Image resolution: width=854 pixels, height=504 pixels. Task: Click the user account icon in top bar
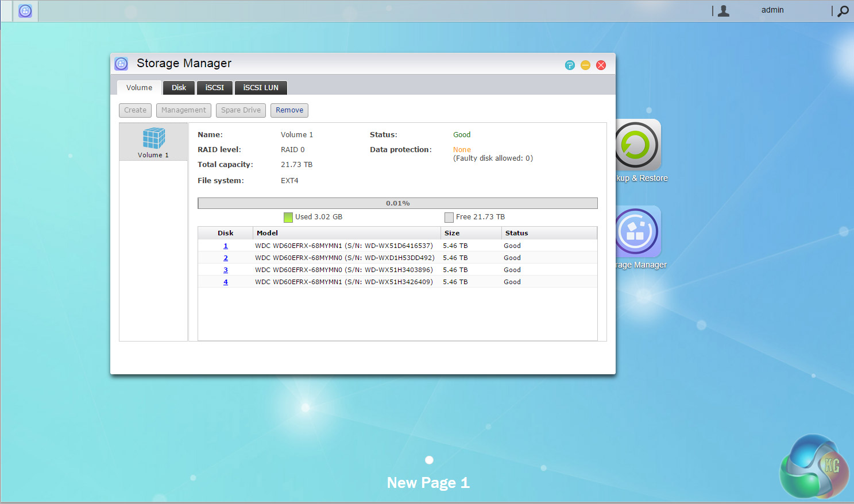(724, 10)
